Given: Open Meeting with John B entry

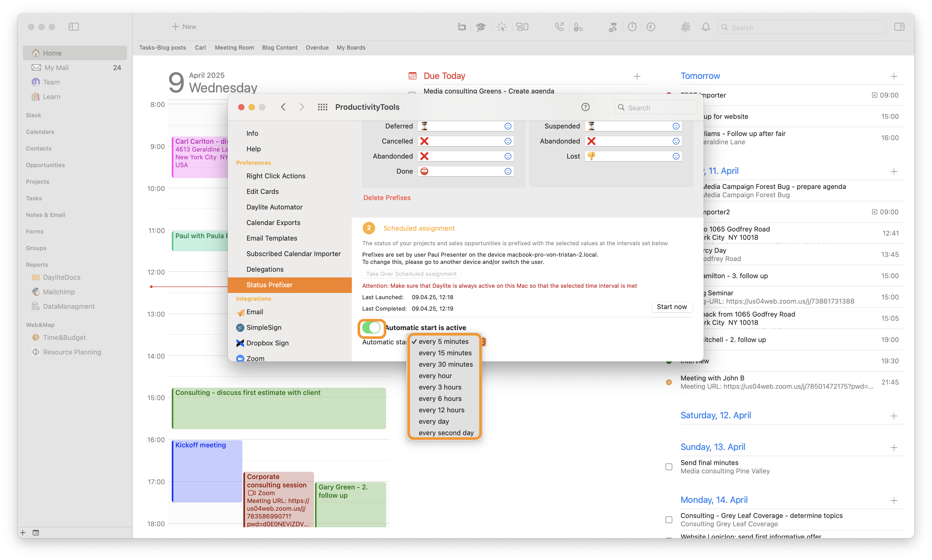Looking at the screenshot, I should coord(785,382).
